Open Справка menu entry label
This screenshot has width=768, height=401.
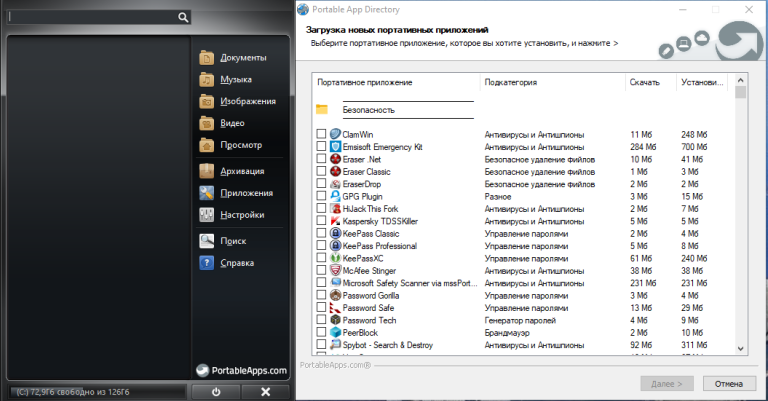click(x=237, y=263)
